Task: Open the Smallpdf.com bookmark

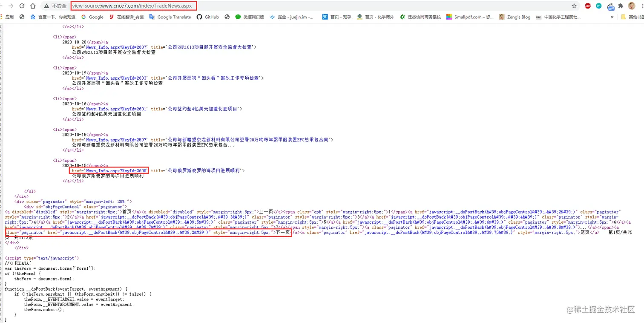Action: (x=470, y=17)
